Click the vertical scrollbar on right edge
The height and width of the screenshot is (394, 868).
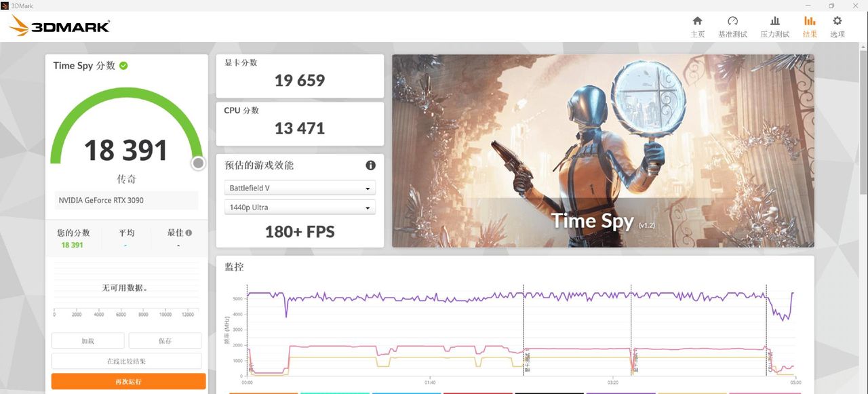tap(863, 136)
